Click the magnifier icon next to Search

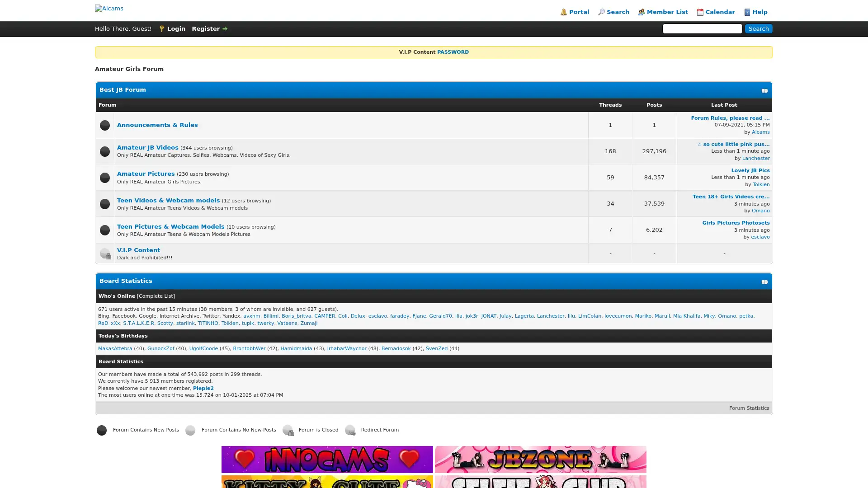pyautogui.click(x=602, y=12)
